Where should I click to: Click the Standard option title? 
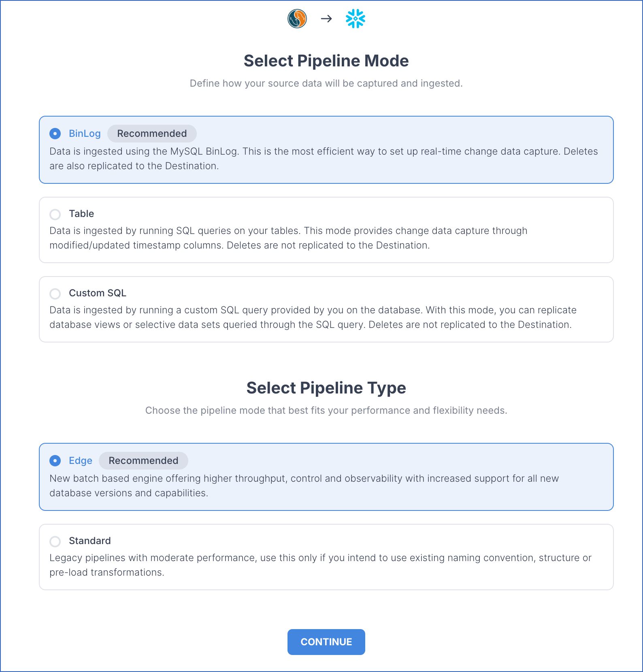[x=90, y=541]
